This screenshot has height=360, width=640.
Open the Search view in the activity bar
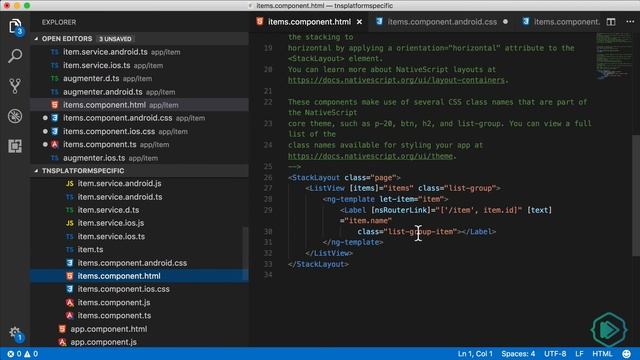(15, 56)
